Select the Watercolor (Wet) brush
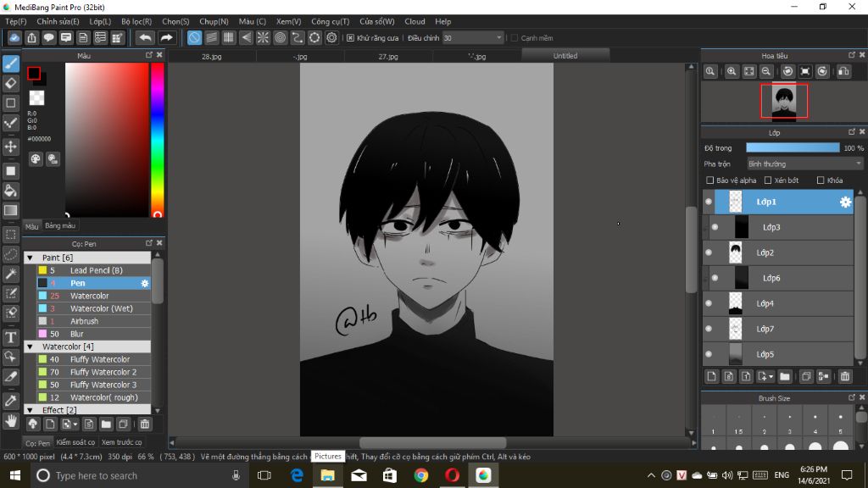The width and height of the screenshot is (868, 488). pyautogui.click(x=93, y=308)
